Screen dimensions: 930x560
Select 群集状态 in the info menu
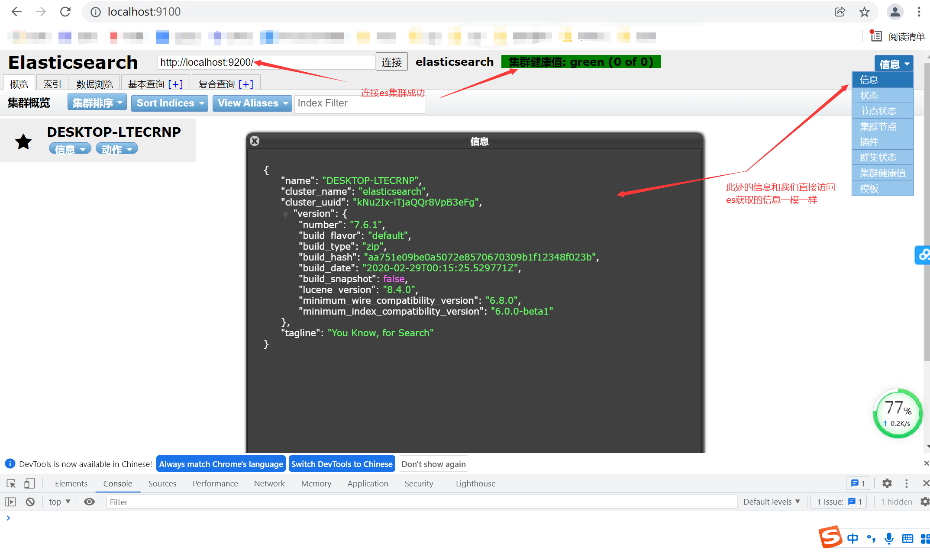point(882,158)
